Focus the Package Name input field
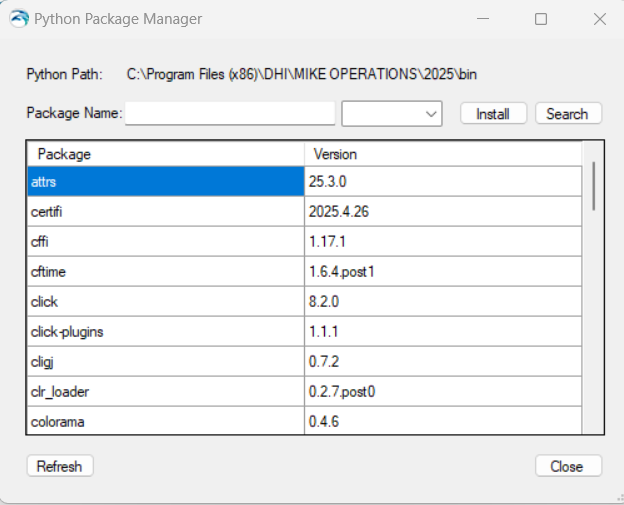 click(230, 113)
